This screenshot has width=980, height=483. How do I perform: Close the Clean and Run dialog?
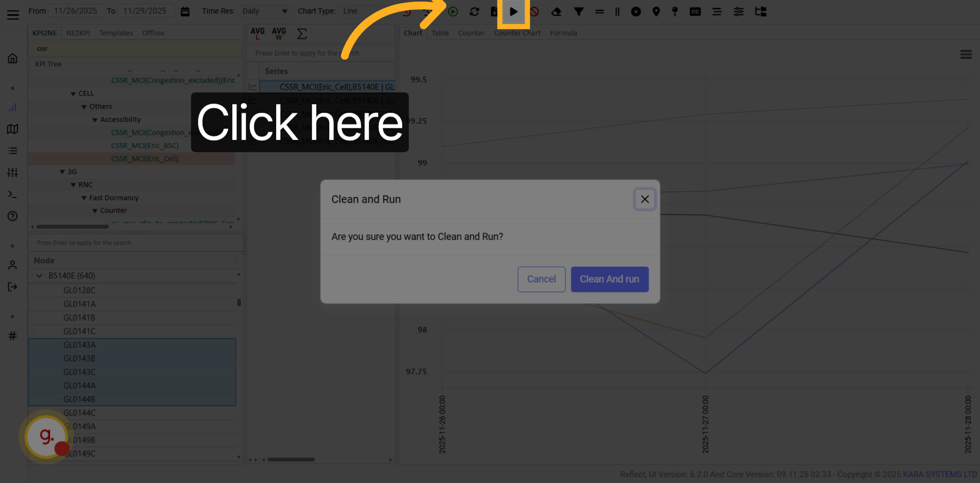coord(645,199)
